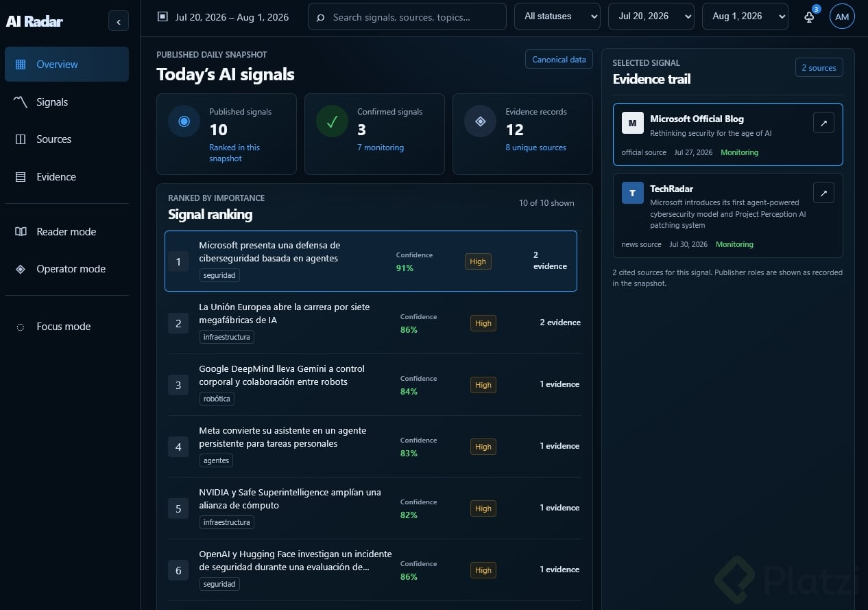Click the 'seguridad' tag on Microsoft signal
Screen dimensions: 868x610
point(219,275)
